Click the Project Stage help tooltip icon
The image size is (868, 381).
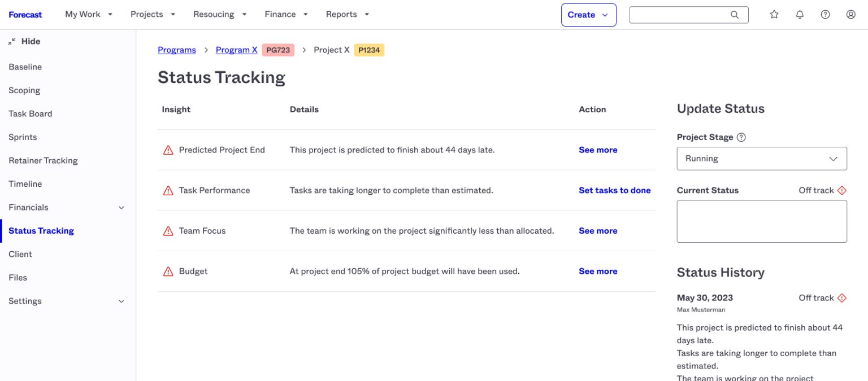click(741, 137)
